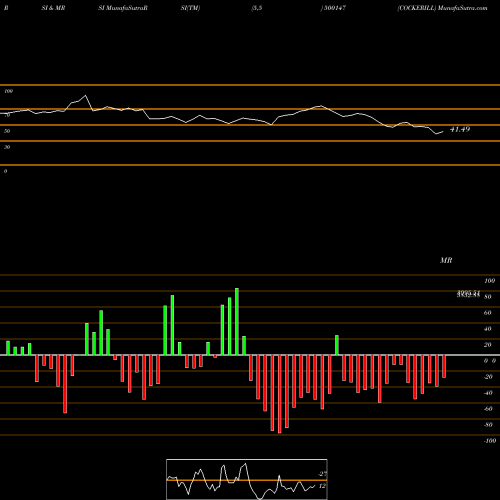
Task: Click the -40 label on MR axis
Action: coord(488,393)
